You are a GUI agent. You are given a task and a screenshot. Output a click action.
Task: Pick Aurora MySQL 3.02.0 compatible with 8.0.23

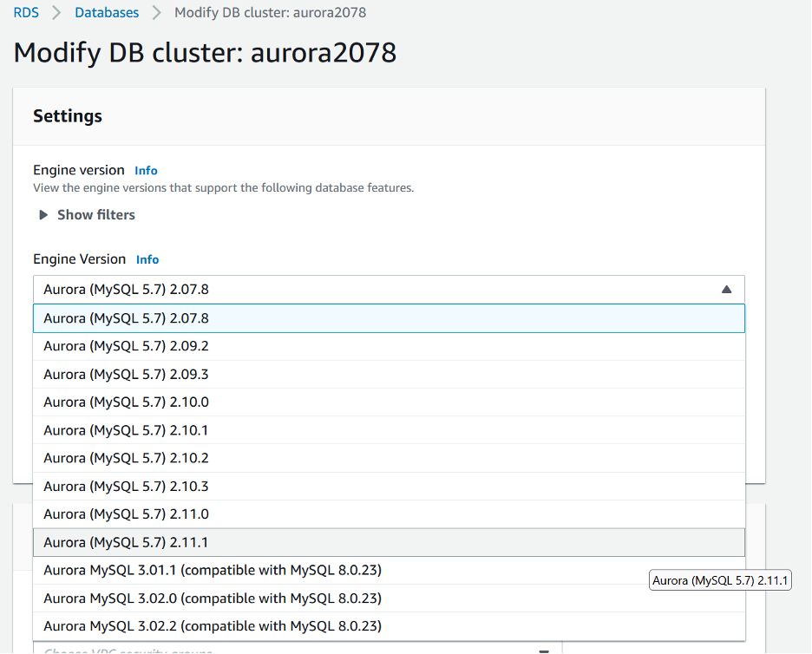click(x=389, y=598)
